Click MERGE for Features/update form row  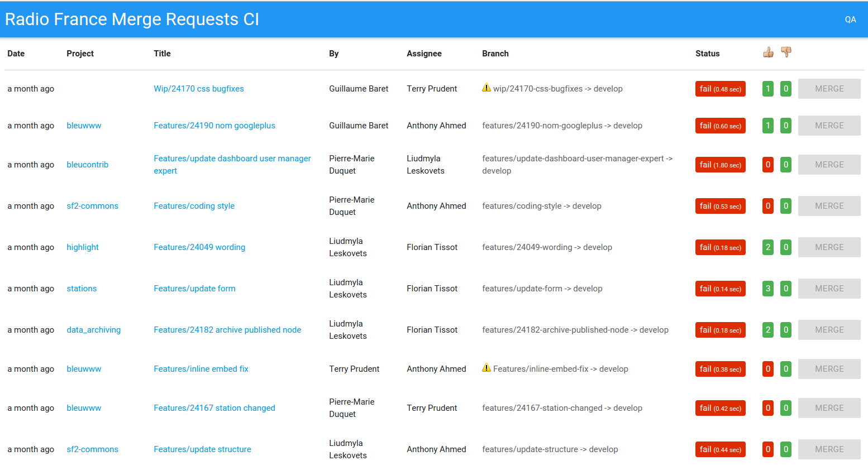point(829,289)
